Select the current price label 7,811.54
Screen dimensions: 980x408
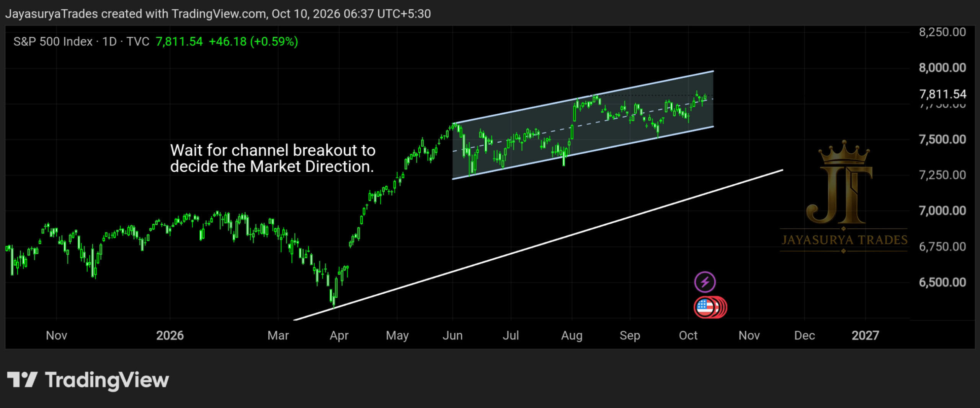(942, 94)
